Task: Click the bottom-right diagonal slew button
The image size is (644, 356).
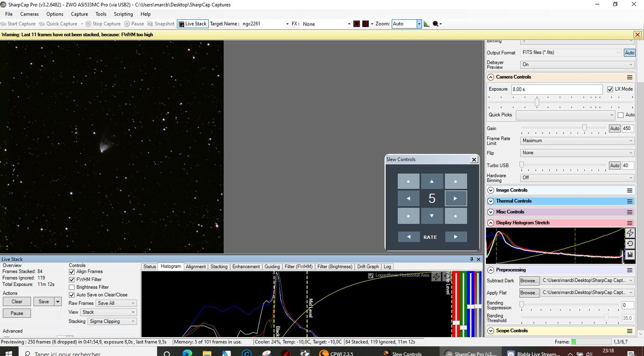Action: tap(456, 216)
